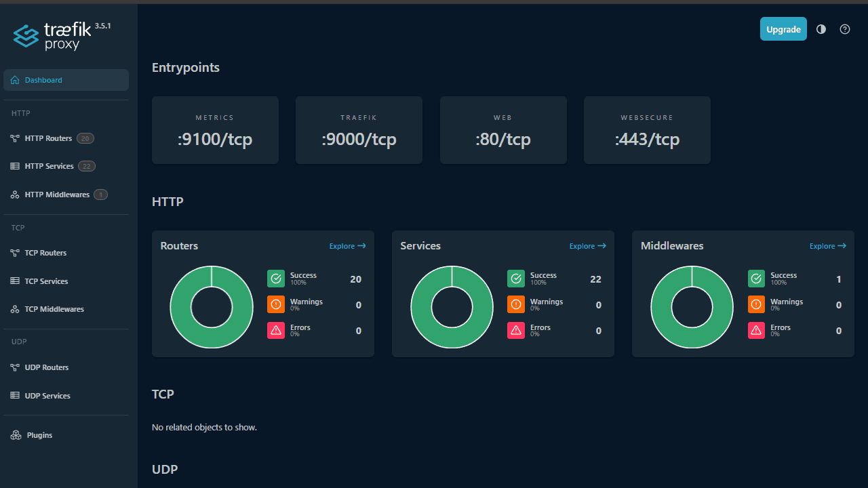
Task: Toggle dark mode theme
Action: click(x=821, y=29)
